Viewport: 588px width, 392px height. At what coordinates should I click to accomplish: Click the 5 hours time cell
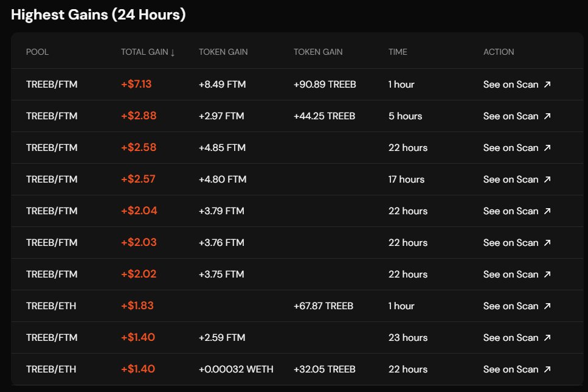pos(406,116)
